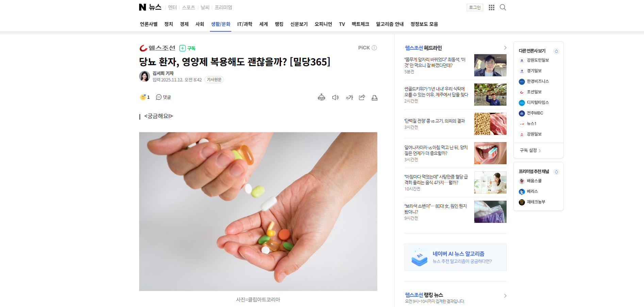Switch to the IT/과학 tab

tap(245, 24)
